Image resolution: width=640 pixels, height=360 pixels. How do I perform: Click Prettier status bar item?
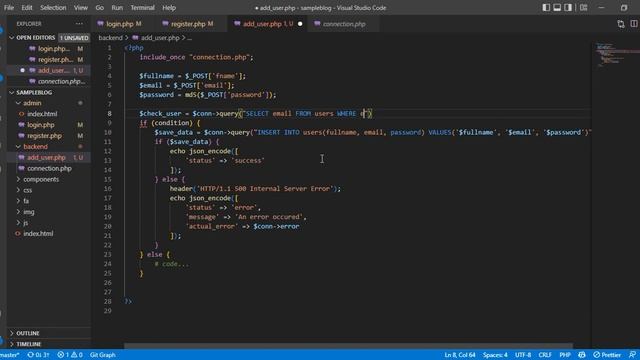607,355
